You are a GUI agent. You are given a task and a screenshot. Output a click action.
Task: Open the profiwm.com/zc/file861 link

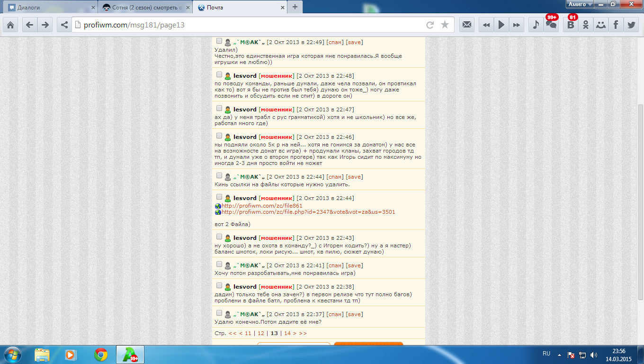coord(262,206)
